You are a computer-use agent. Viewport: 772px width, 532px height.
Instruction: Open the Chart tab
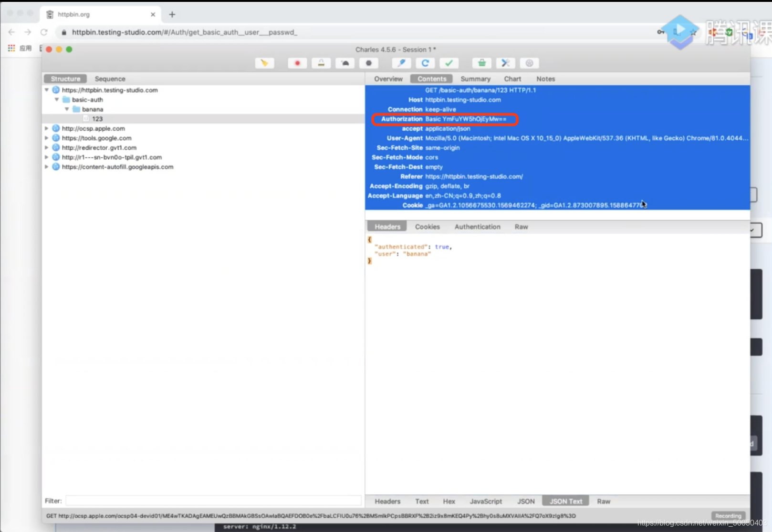512,79
